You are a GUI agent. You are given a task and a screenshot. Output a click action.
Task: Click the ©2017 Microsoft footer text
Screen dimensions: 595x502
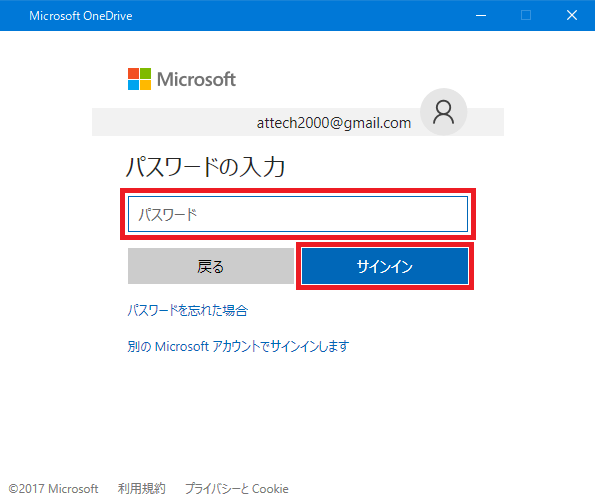(53, 488)
